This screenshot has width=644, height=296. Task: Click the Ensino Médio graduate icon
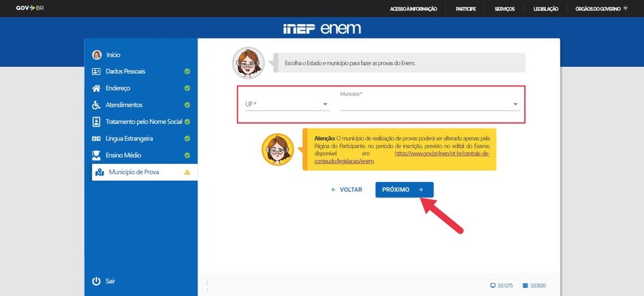pos(96,155)
